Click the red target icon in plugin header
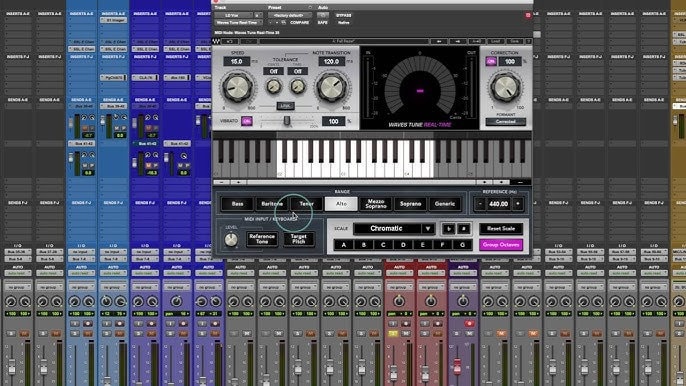The image size is (686, 386). click(528, 15)
